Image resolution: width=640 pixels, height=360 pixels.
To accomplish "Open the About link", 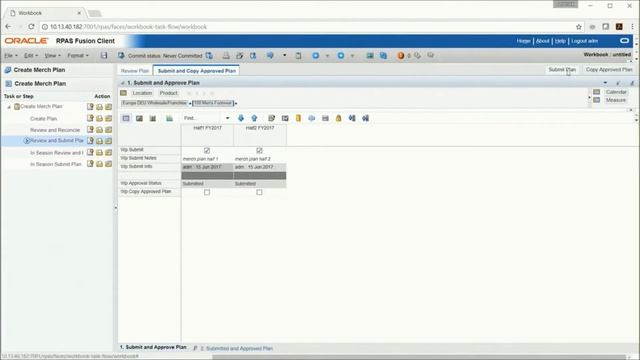I will click(542, 41).
